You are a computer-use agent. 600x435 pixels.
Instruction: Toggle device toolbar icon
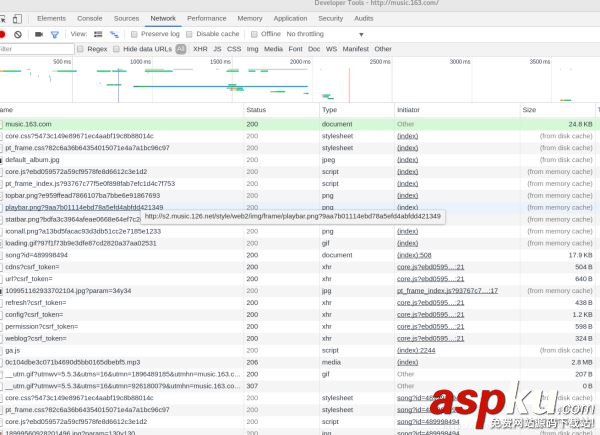pos(17,19)
